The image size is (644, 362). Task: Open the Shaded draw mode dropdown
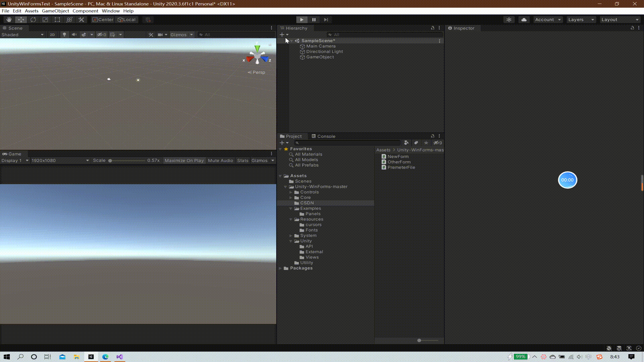(23, 35)
